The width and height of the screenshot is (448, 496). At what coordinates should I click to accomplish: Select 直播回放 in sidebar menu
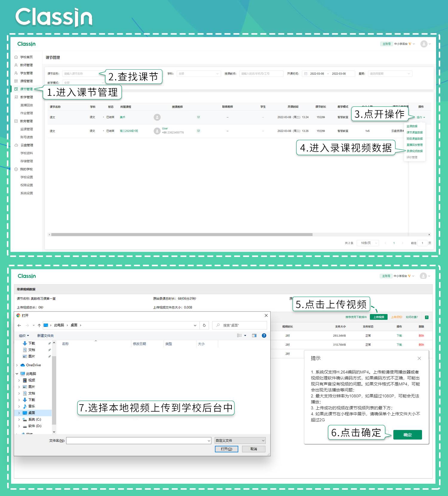tap(27, 105)
